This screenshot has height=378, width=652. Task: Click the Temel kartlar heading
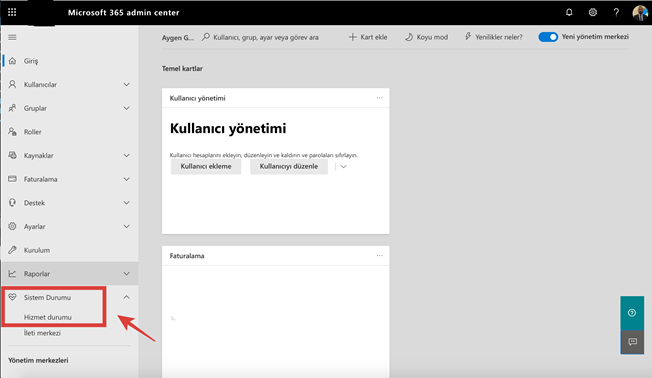(182, 69)
